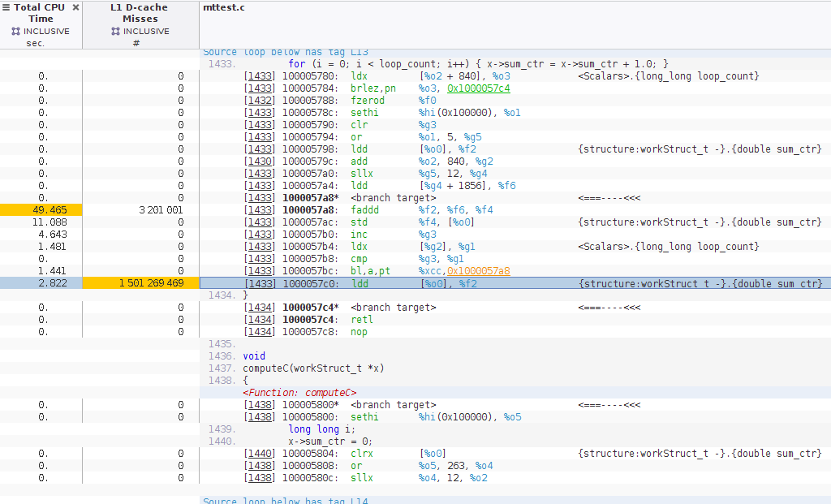831x504 pixels.
Task: Click the Inclusive icon under L1 D-cache Misses
Action: [115, 31]
